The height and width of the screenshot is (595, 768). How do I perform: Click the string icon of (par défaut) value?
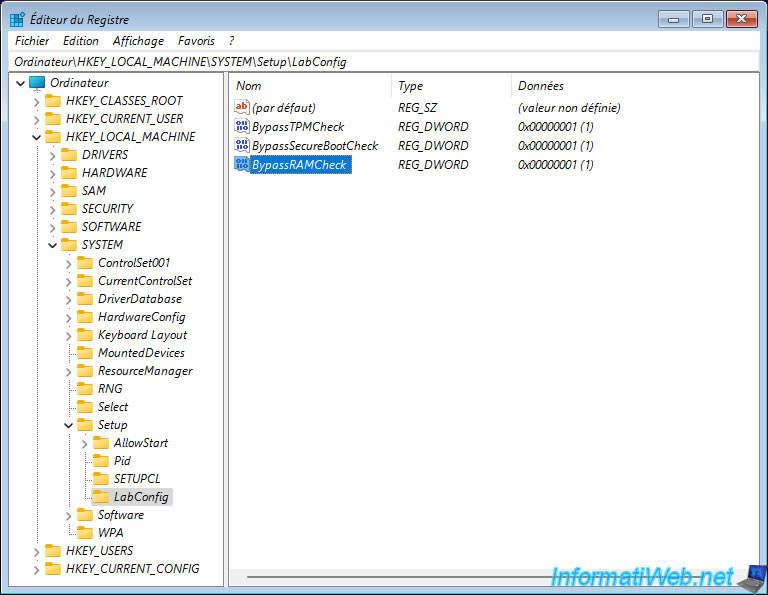pos(242,107)
